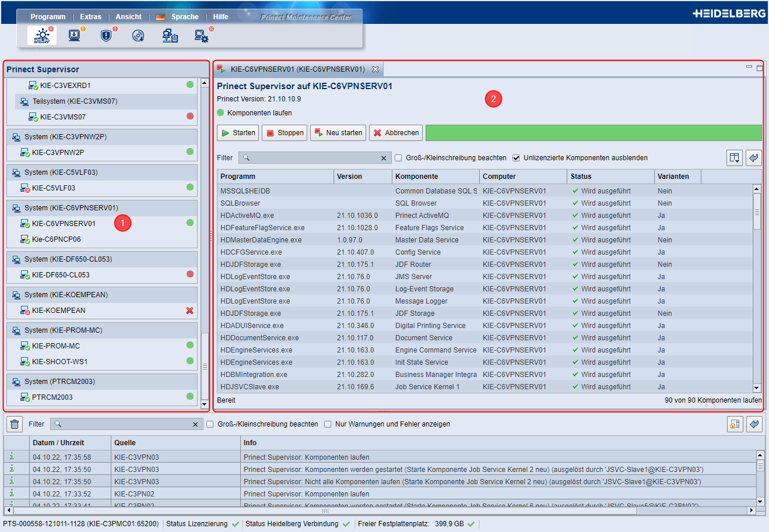Select the HDCFGService.exe row
769x532 pixels.
(485, 252)
